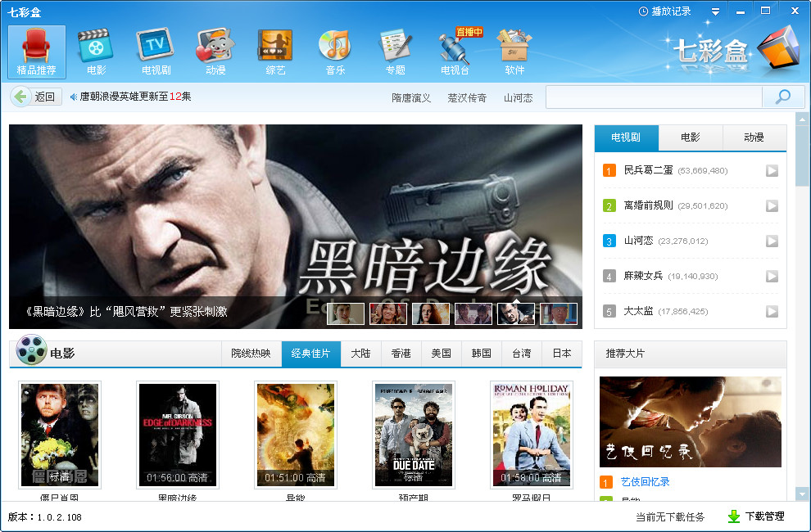811x532 pixels.
Task: Click the 艺伎回忆录 title link
Action: pos(645,482)
